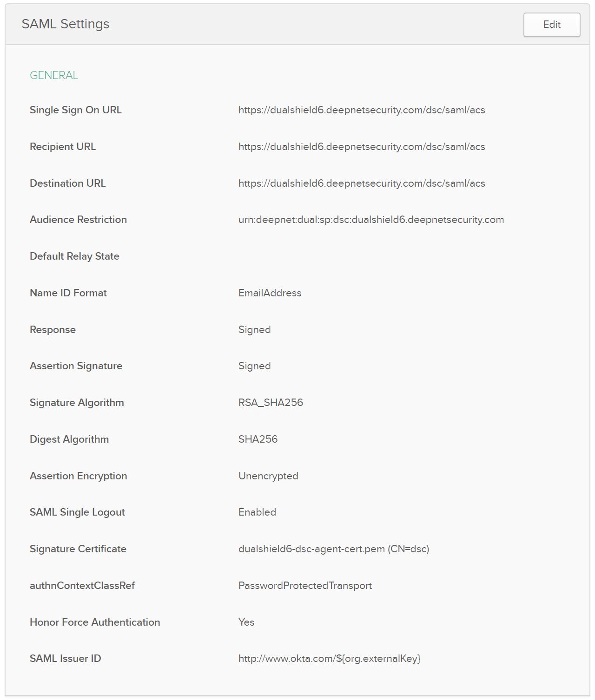
Task: Click the Signed value beside Response
Action: tap(254, 330)
